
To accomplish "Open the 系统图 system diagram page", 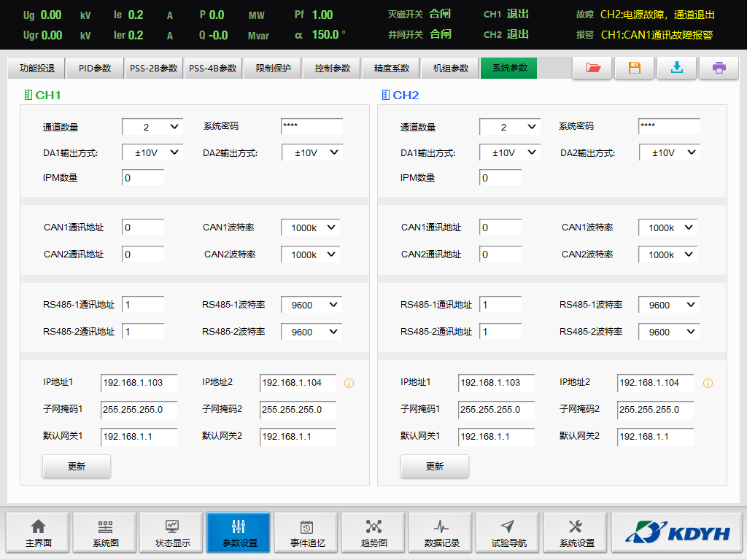I will tap(105, 533).
